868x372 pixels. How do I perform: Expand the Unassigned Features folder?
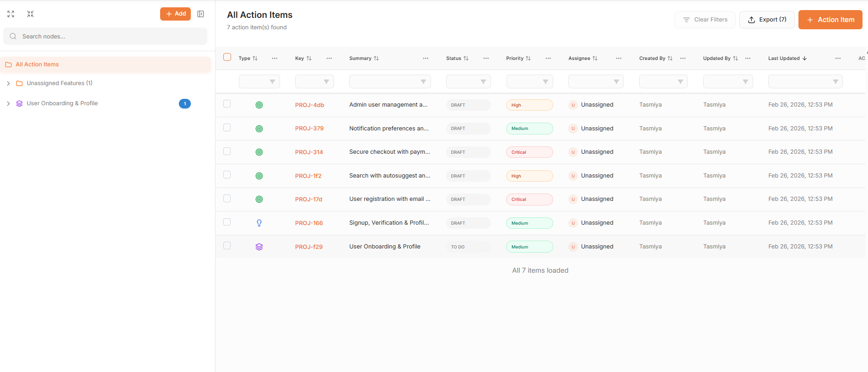tap(8, 83)
